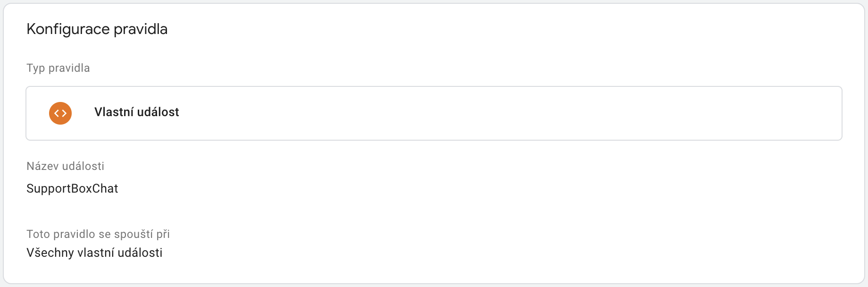The height and width of the screenshot is (287, 868).
Task: Click the word Všechny in the firing condition
Action: [x=50, y=253]
